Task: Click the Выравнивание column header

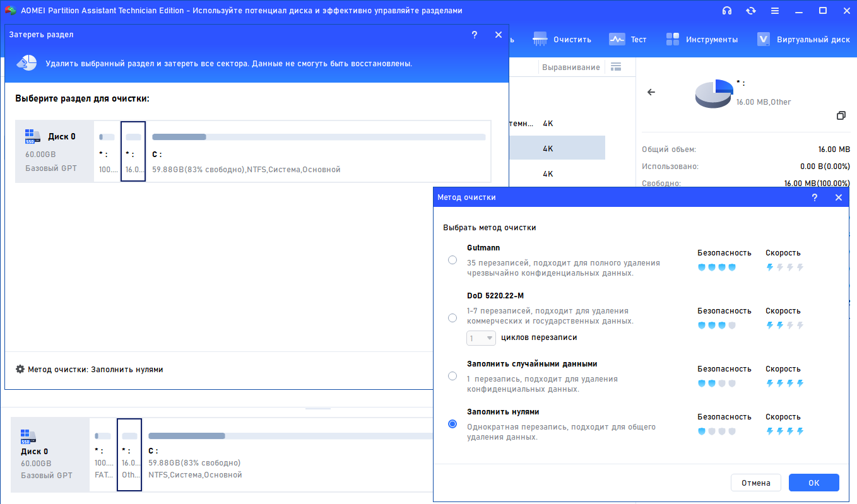Action: pyautogui.click(x=571, y=67)
